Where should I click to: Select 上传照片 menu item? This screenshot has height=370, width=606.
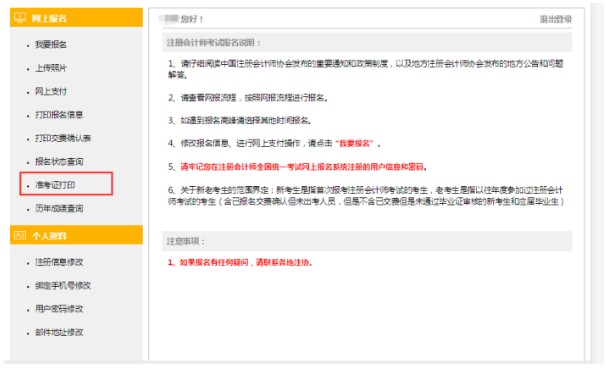pos(51,68)
